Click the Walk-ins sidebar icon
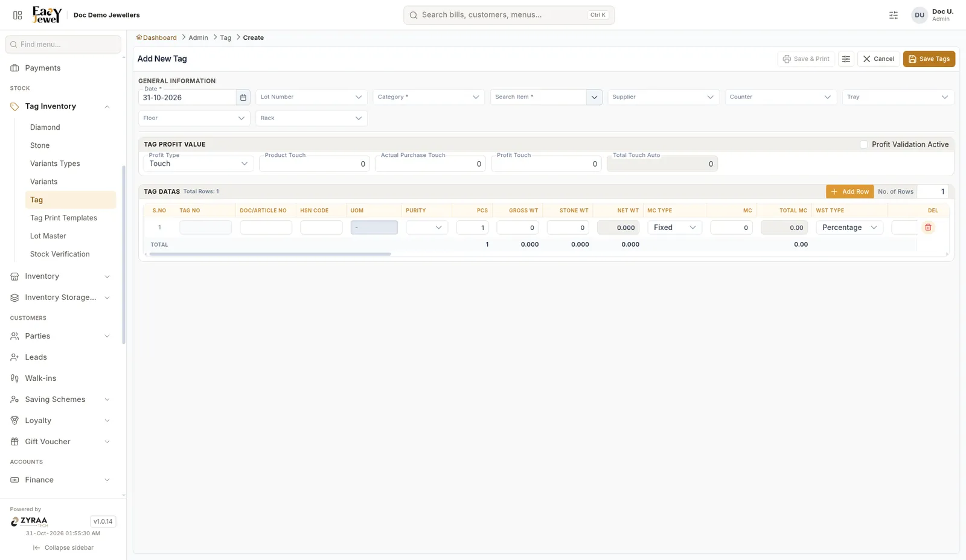Viewport: 966px width, 560px height. (x=14, y=378)
